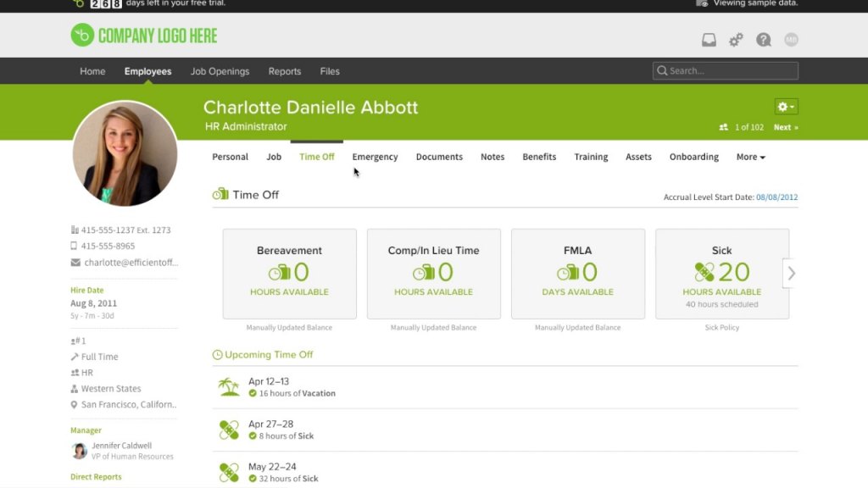The image size is (868, 488).
Task: Click the vacation palm tree icon for Apr 12–13
Action: point(230,387)
